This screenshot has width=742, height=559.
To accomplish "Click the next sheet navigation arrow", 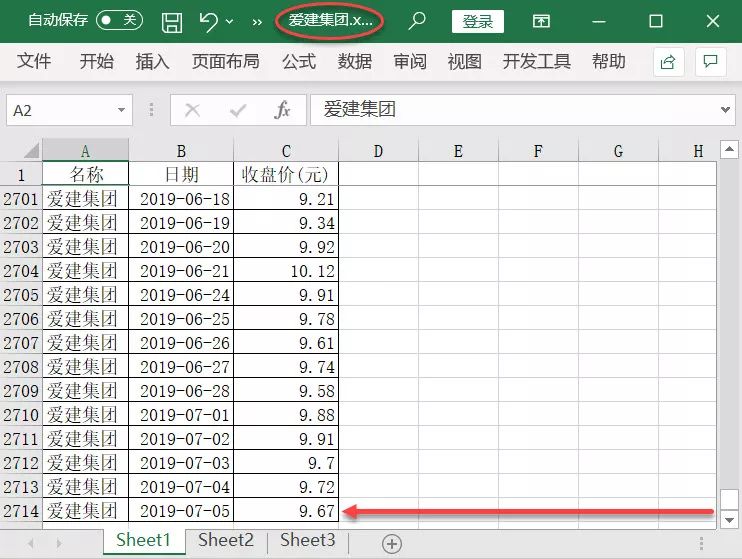I will pos(59,543).
